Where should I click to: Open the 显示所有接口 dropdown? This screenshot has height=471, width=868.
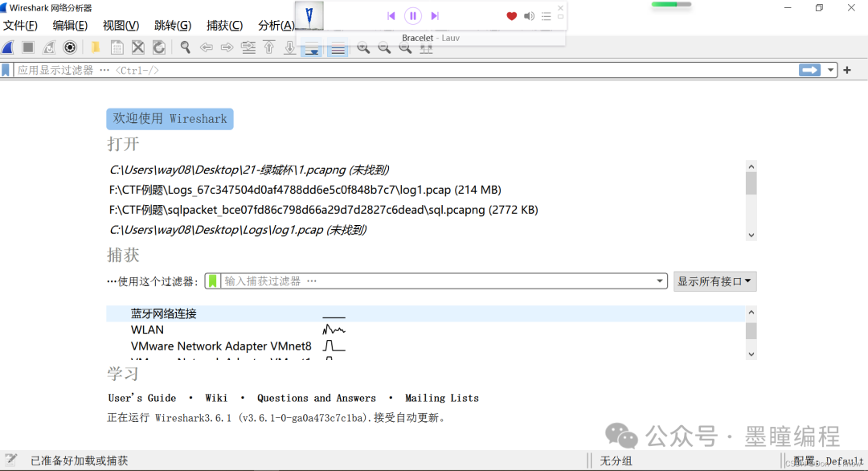pyautogui.click(x=714, y=281)
